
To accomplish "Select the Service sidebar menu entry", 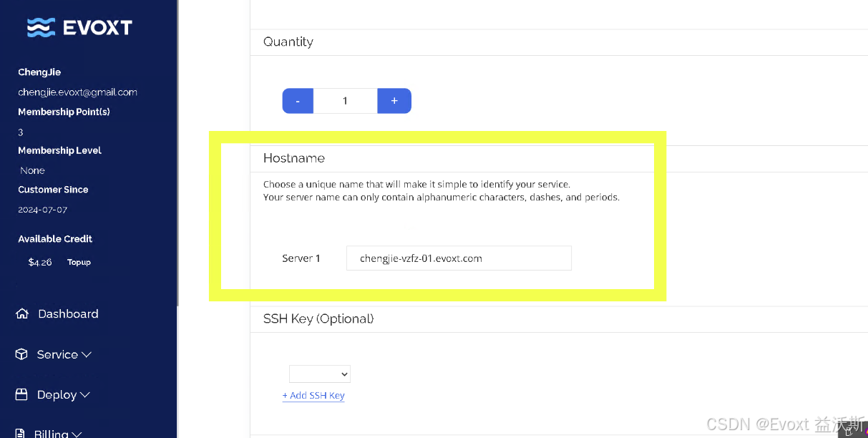I will click(x=59, y=354).
